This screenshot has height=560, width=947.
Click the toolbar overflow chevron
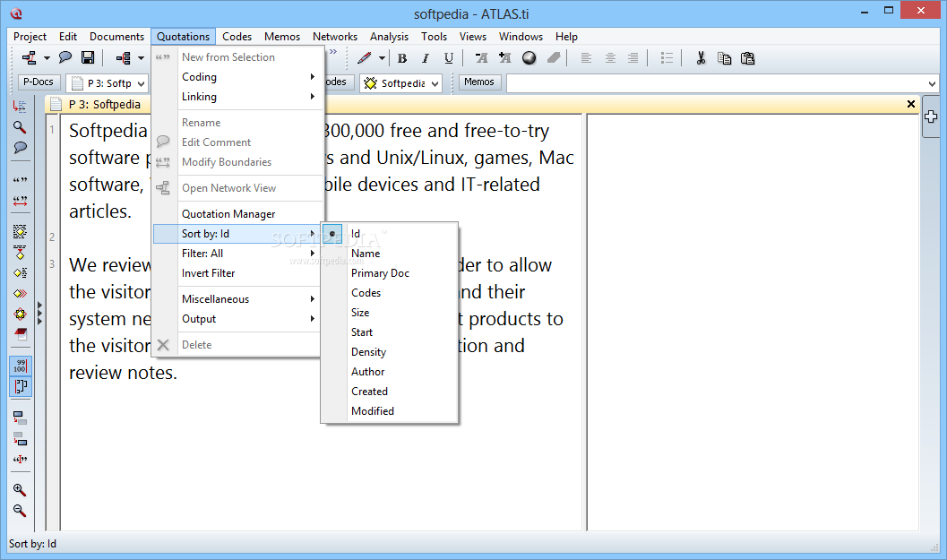[333, 52]
